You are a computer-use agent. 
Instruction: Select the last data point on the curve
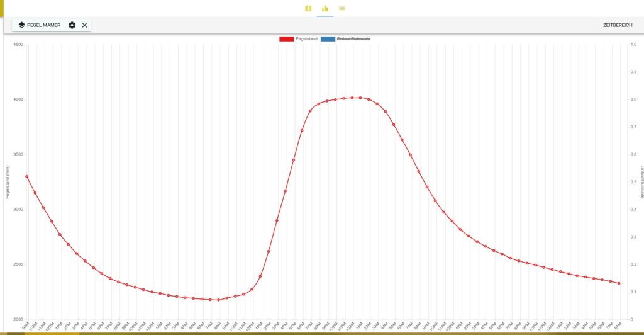tap(619, 283)
